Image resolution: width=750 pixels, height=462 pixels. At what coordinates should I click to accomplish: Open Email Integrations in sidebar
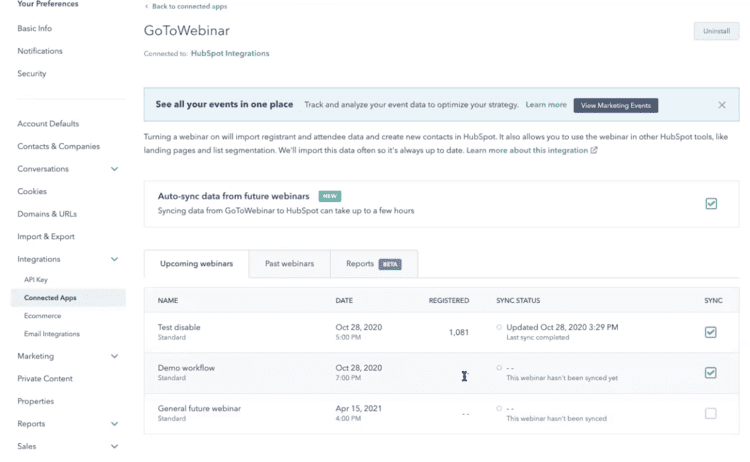point(52,334)
